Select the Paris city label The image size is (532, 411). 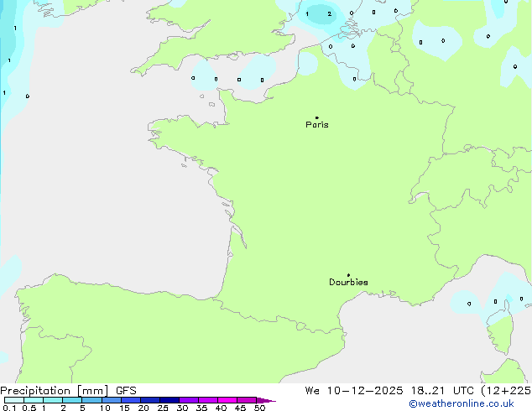pyautogui.click(x=317, y=125)
